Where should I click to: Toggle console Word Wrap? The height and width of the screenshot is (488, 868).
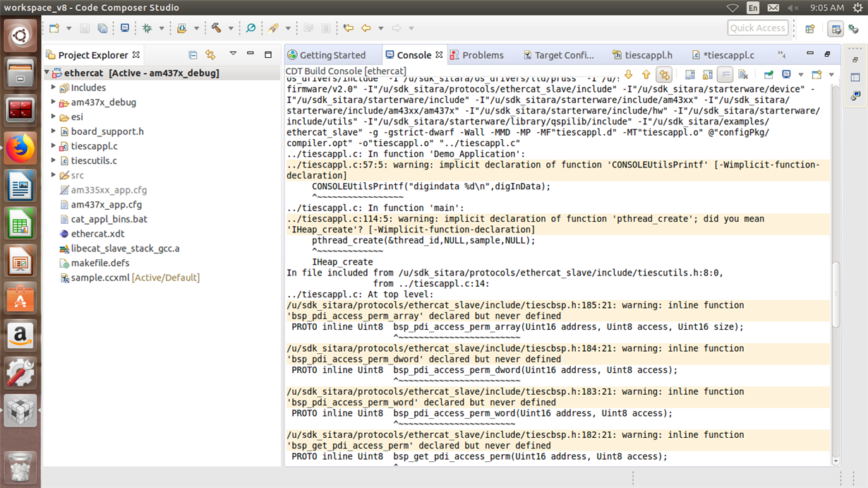[x=725, y=74]
